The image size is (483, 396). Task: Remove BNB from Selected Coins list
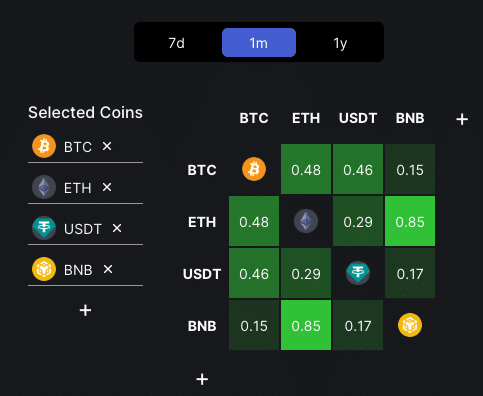pos(108,269)
